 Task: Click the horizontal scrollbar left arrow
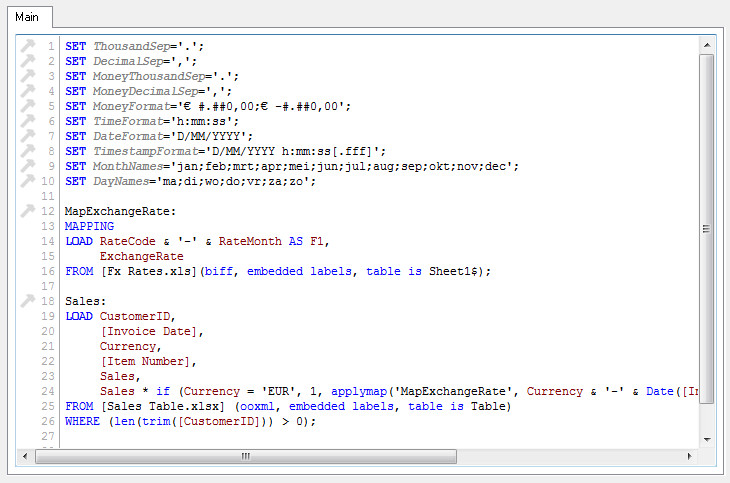(25, 456)
